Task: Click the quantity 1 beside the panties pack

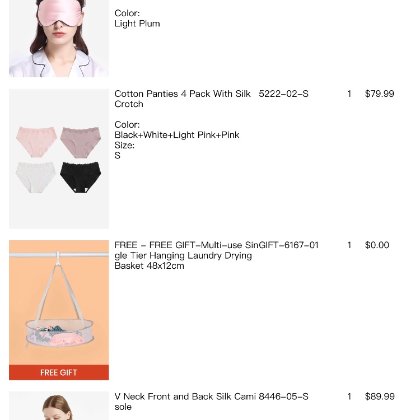Action: tap(349, 94)
